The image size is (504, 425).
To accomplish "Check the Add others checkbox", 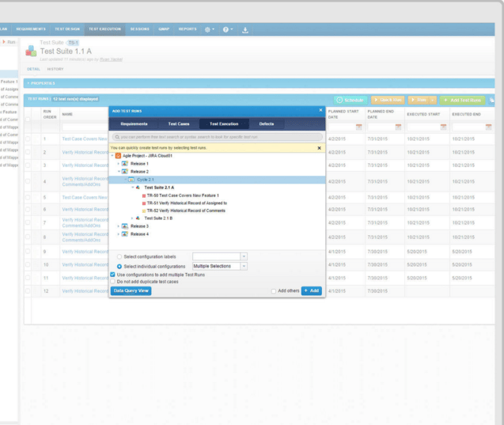I will 274,291.
